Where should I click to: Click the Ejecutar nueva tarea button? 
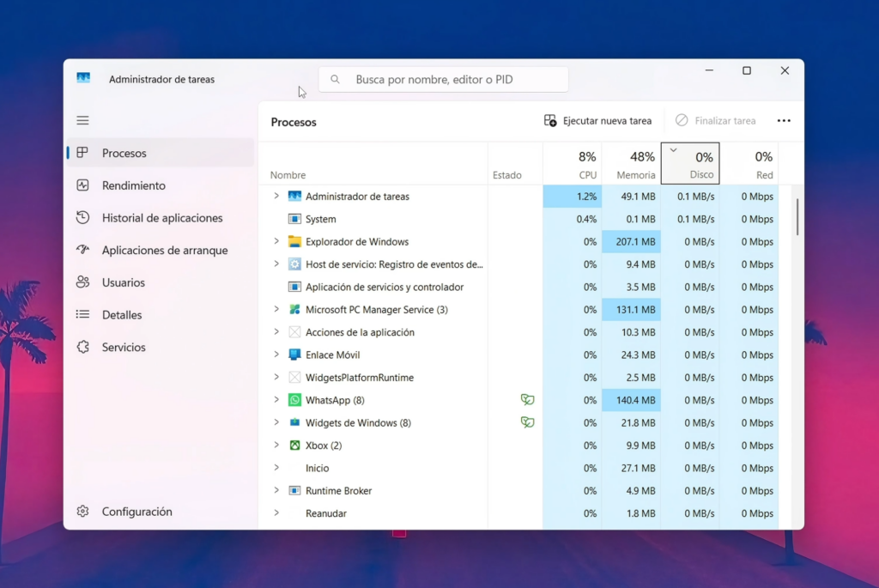click(597, 120)
